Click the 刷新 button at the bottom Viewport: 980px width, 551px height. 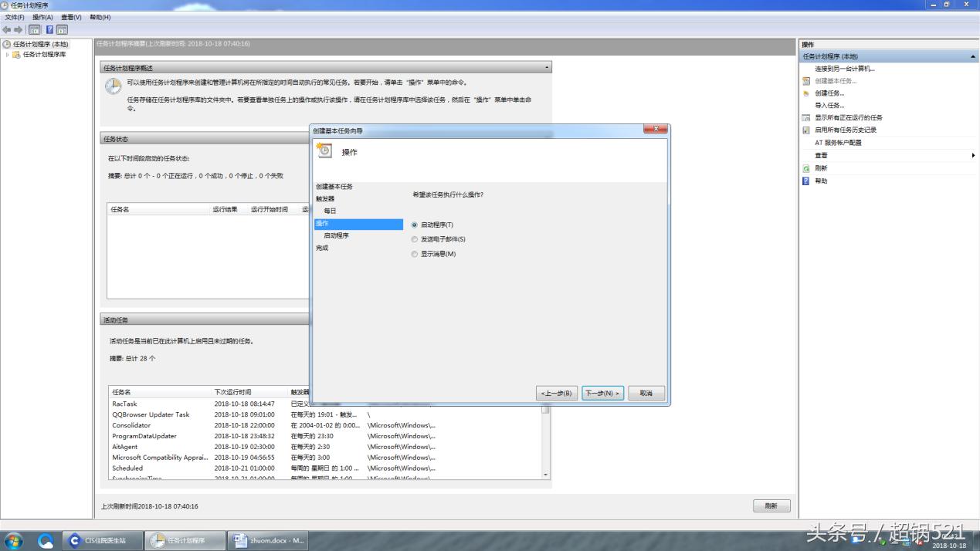(x=771, y=506)
